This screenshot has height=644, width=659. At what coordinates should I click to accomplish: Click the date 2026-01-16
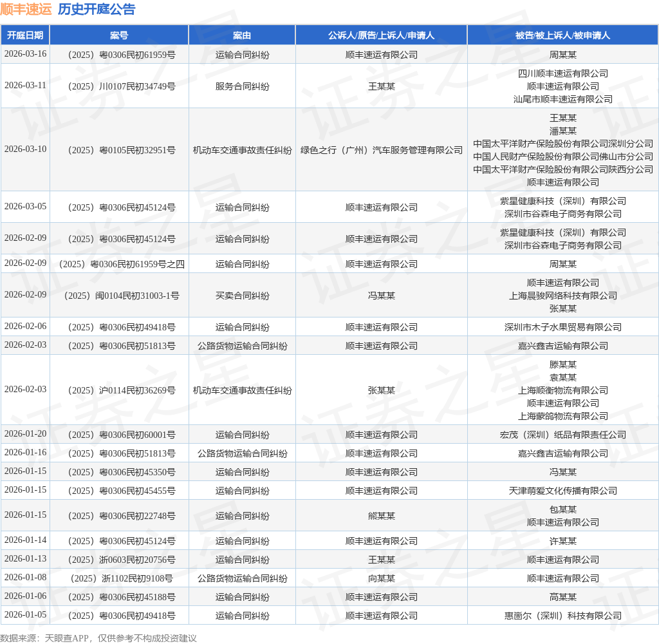[x=25, y=453]
